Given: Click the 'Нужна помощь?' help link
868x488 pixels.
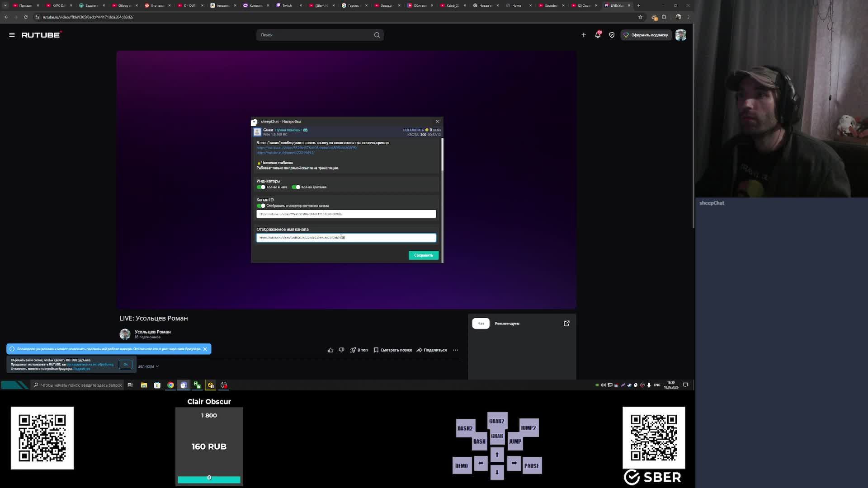Looking at the screenshot, I should pyautogui.click(x=288, y=130).
